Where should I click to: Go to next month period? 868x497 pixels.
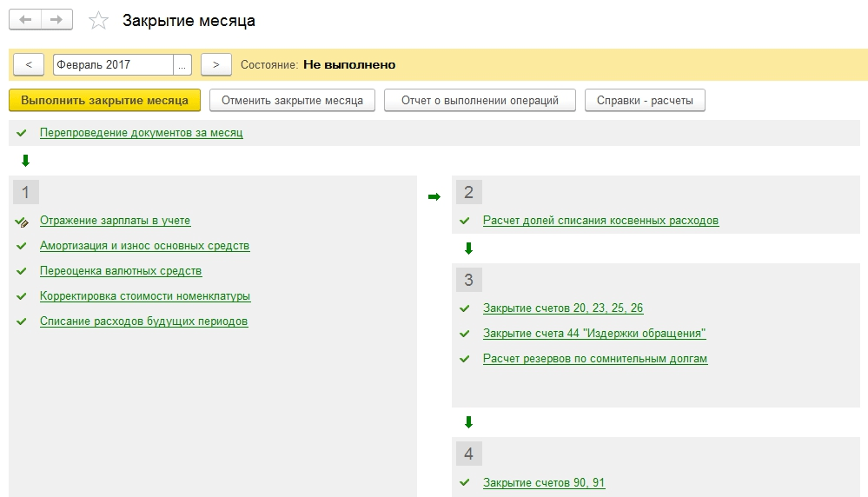(x=215, y=64)
